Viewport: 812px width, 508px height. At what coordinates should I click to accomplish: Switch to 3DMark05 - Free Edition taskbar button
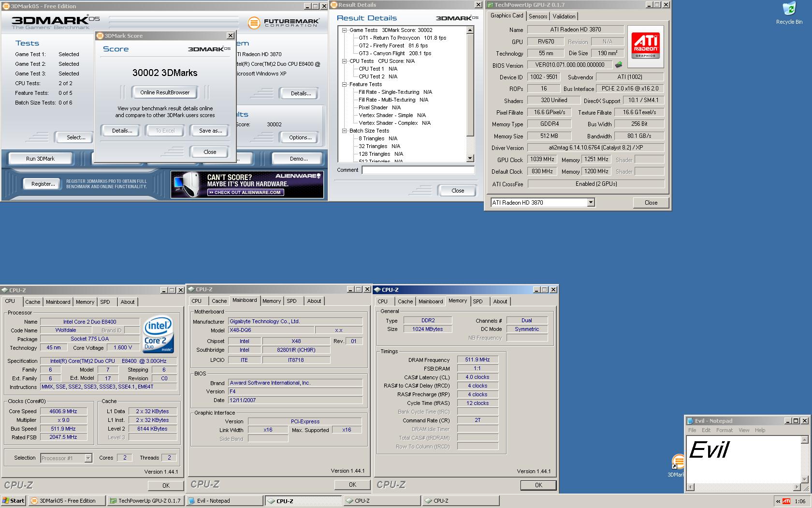67,501
